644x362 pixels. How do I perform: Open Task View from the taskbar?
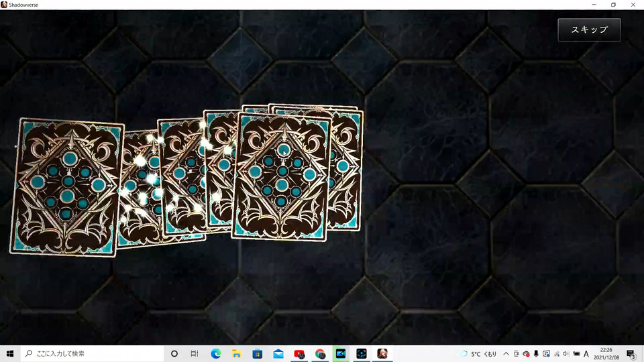coord(195,353)
